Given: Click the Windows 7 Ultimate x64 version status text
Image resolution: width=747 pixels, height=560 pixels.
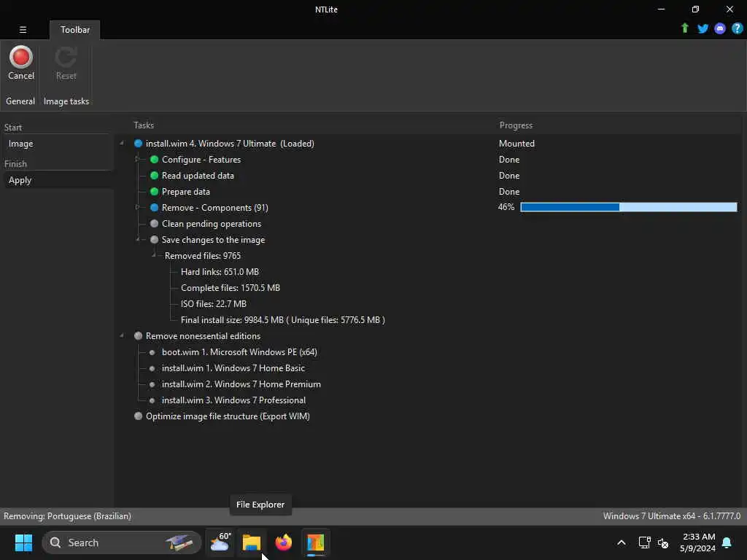Looking at the screenshot, I should click(671, 516).
